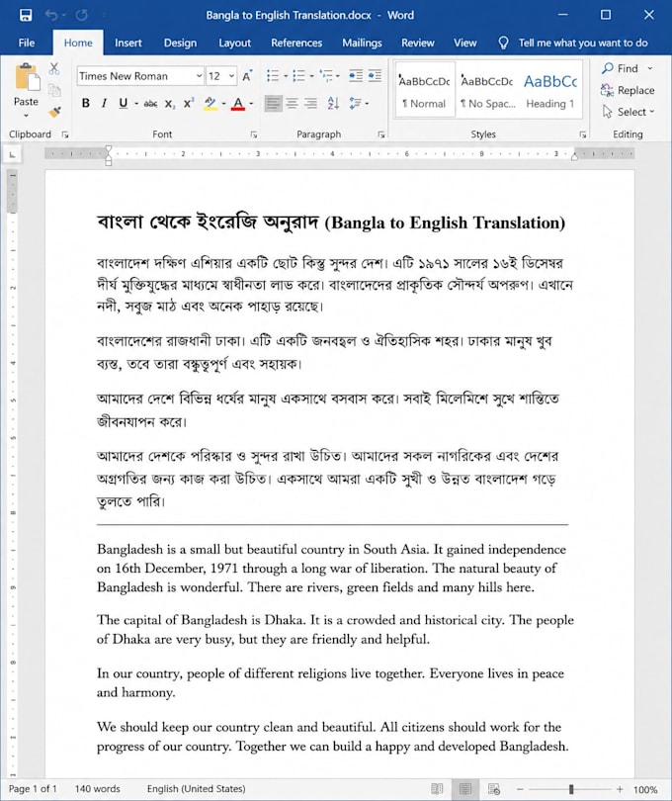Click the Sort A-Z icon
This screenshot has height=801, width=672.
point(333,103)
